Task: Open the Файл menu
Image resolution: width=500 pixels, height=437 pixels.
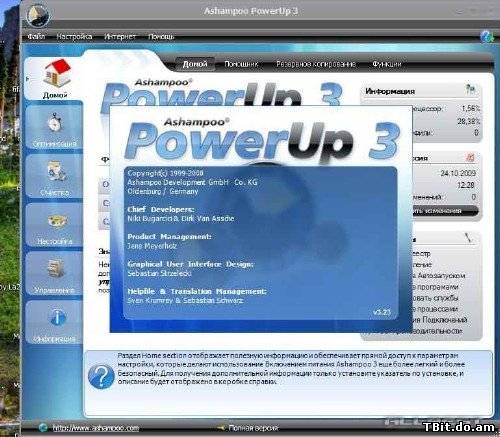Action: tap(36, 36)
